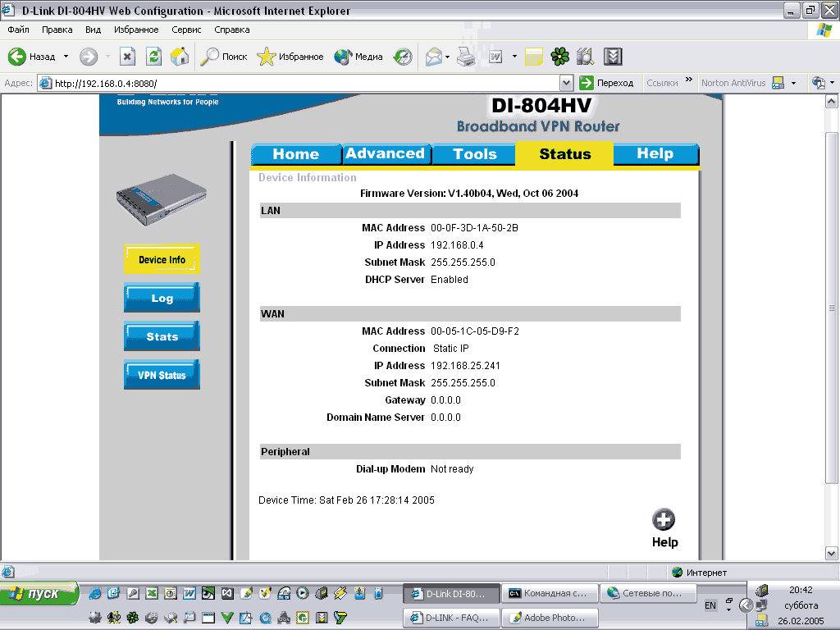Click the tray expand arrow icon
Image resolution: width=840 pixels, height=630 pixels.
[x=746, y=605]
